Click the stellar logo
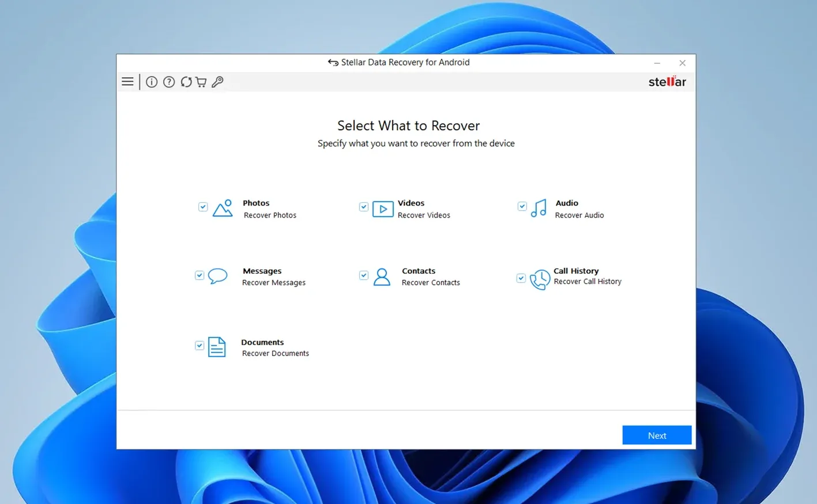This screenshot has height=504, width=817. point(667,81)
